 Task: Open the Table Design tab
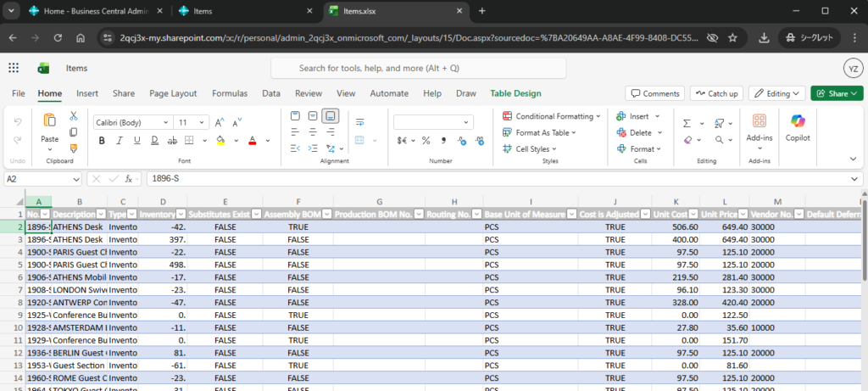[515, 93]
